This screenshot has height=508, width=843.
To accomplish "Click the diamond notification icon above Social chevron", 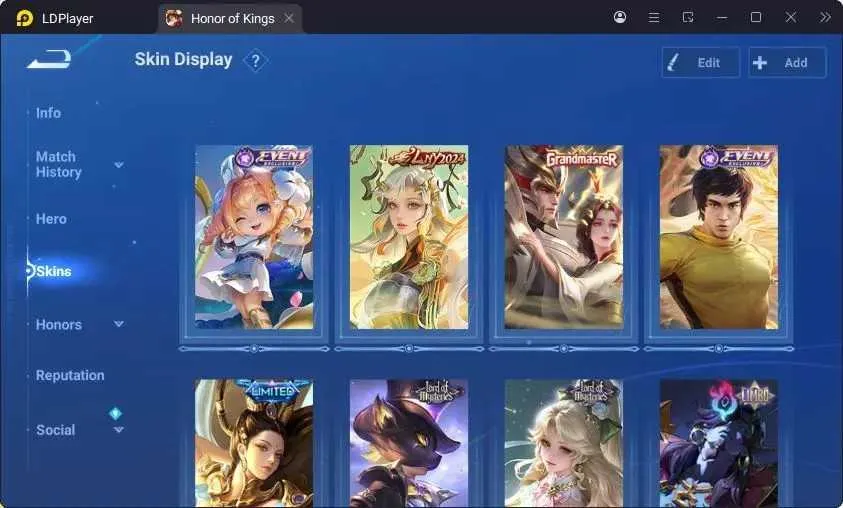I will pos(115,413).
